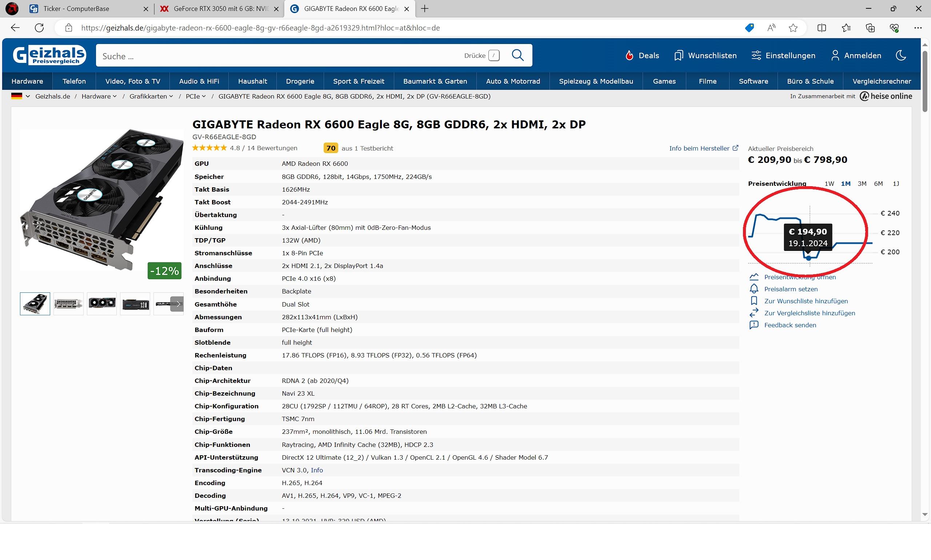Open Wunschlisten bookmark icon

pos(705,56)
